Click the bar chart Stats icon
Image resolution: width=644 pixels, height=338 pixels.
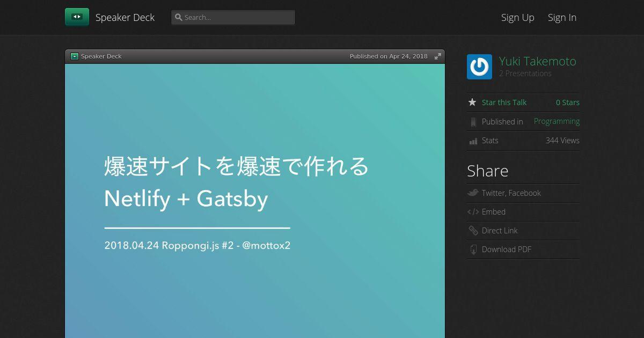(473, 141)
